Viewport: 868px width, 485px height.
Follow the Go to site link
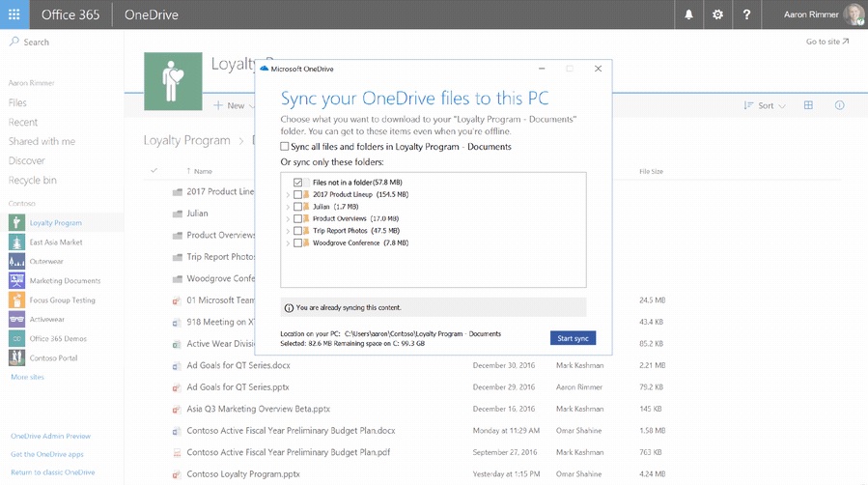[827, 42]
